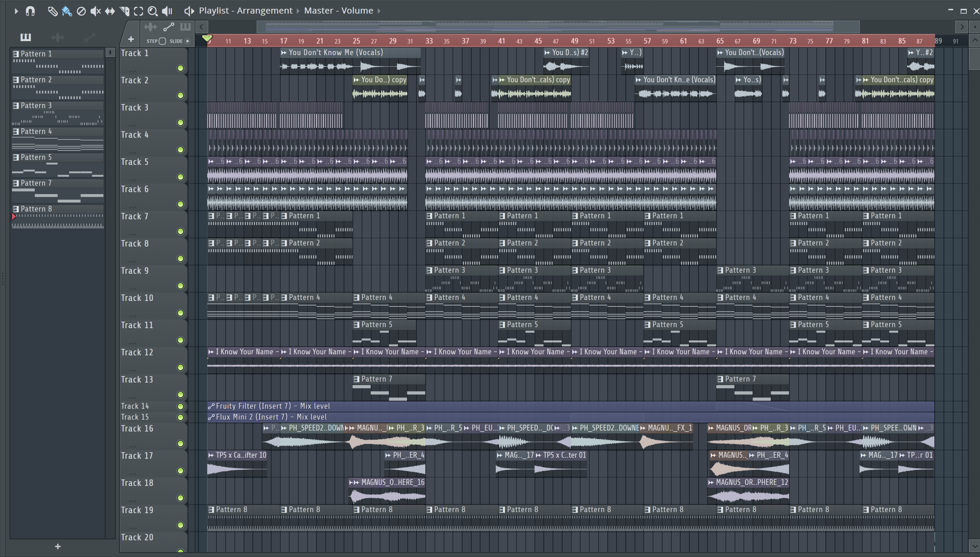Show pattern clips with picker piano icon
Screen dimensions: 980x557
[x=26, y=37]
